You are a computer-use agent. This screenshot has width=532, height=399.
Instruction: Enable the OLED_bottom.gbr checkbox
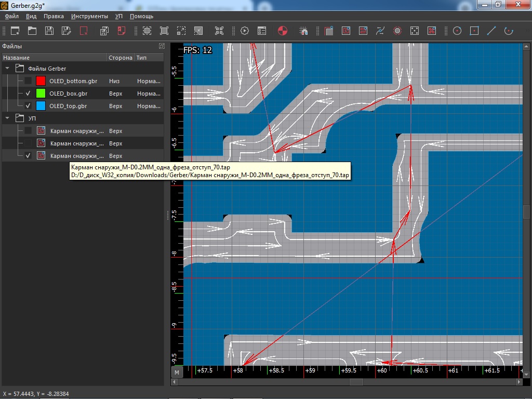(x=28, y=81)
